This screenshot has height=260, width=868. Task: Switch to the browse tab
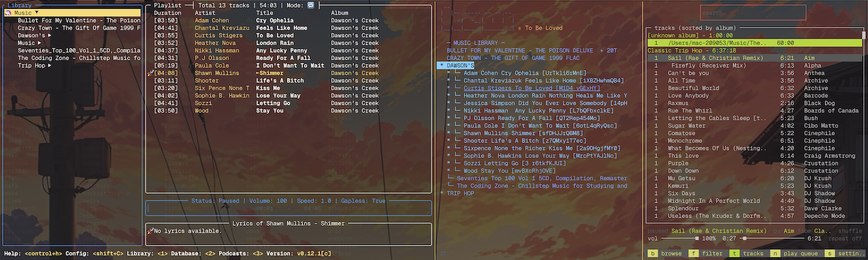[665, 253]
